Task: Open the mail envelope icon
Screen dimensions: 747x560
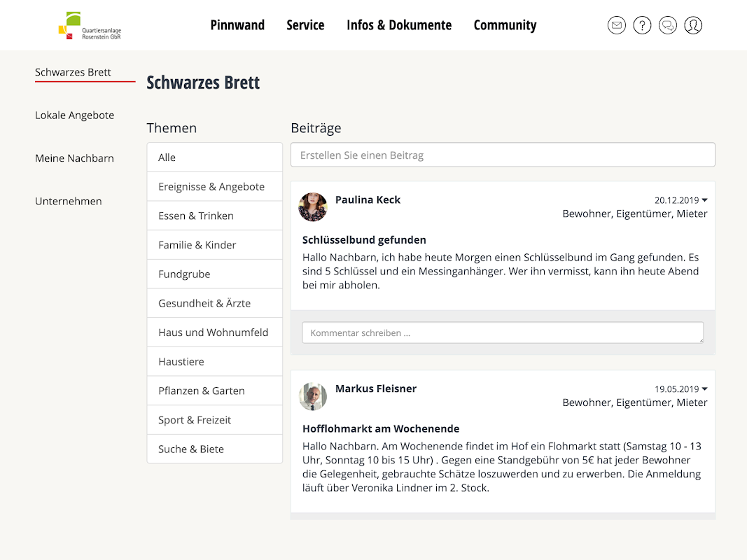Action: (x=616, y=26)
